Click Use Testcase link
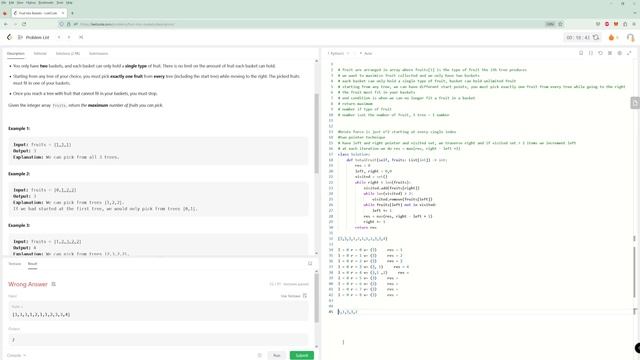 point(293,296)
